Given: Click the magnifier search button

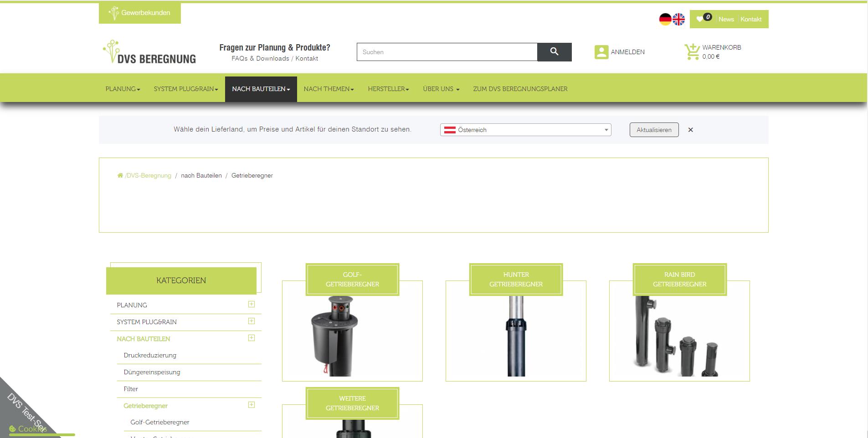Looking at the screenshot, I should click(554, 52).
